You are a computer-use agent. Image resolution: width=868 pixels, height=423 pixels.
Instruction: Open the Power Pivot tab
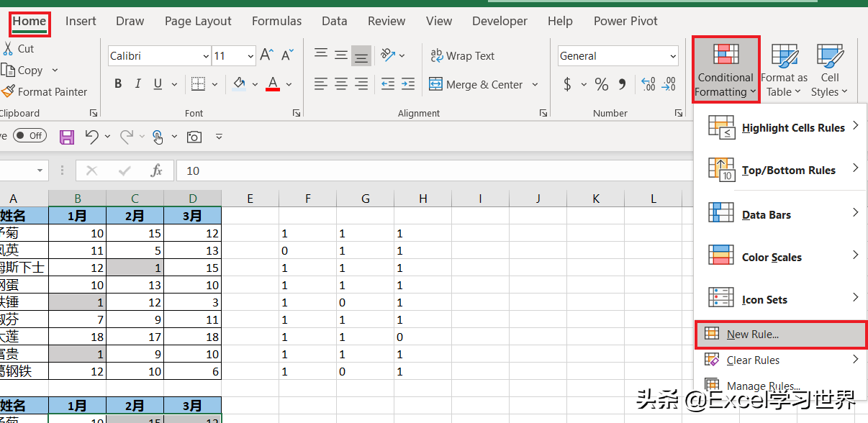[626, 21]
